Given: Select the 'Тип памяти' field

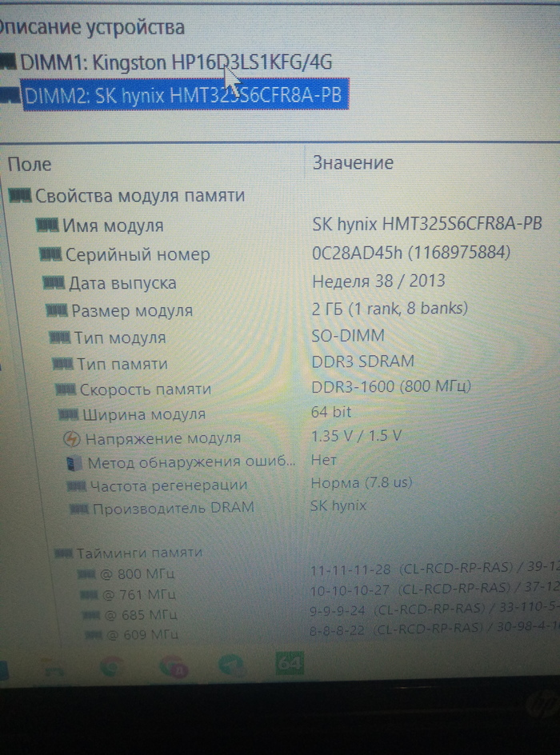Looking at the screenshot, I should [x=122, y=364].
